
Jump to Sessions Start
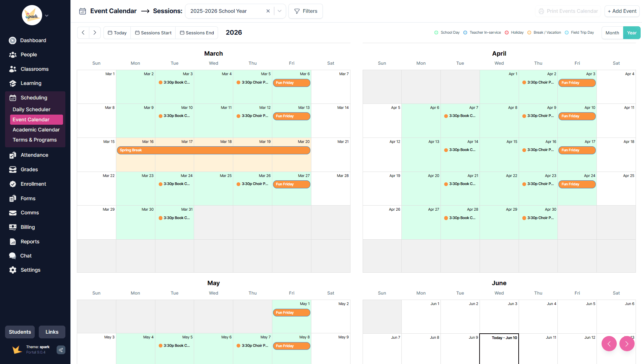[153, 33]
